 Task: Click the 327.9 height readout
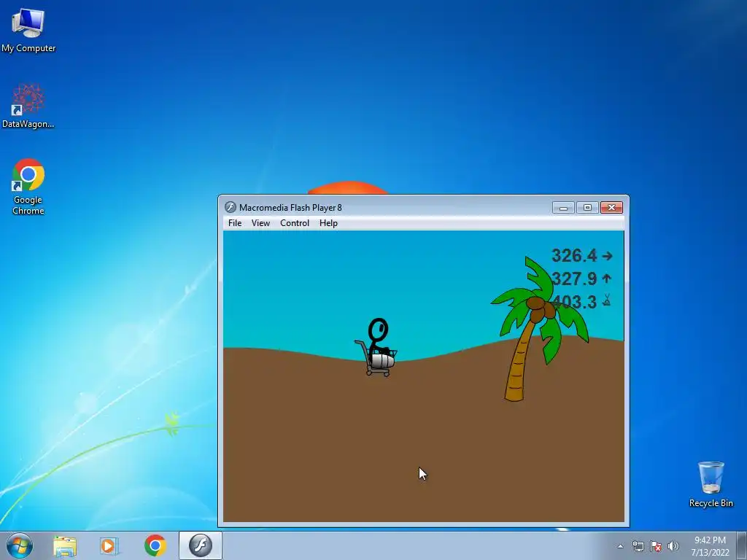tap(574, 279)
